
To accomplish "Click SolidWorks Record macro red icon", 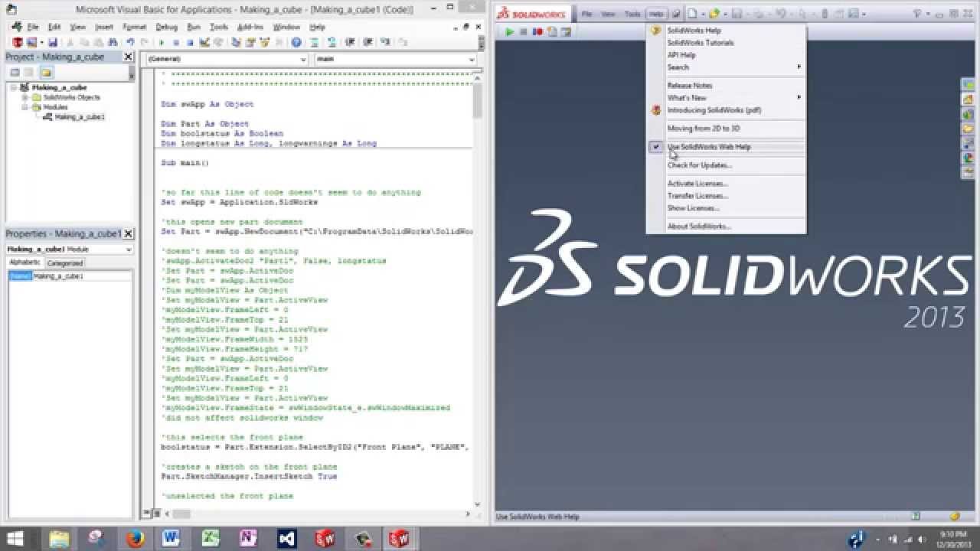I will 537,32.
